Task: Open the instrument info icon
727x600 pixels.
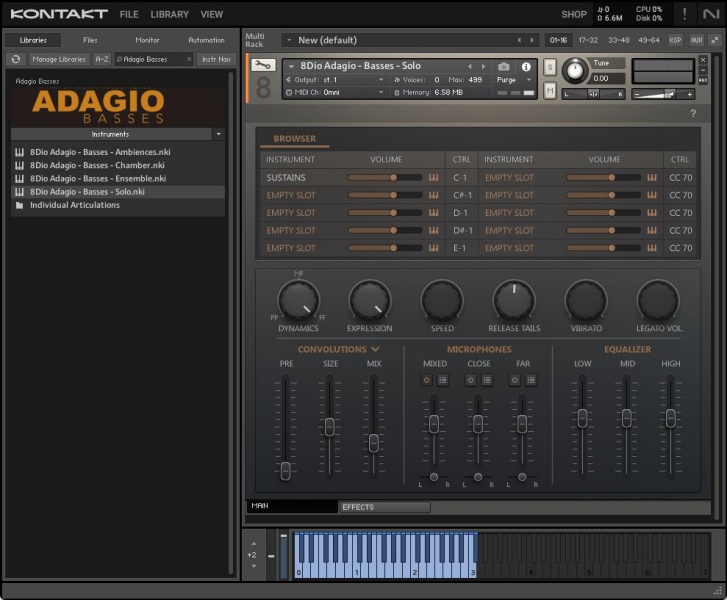Action: click(526, 66)
